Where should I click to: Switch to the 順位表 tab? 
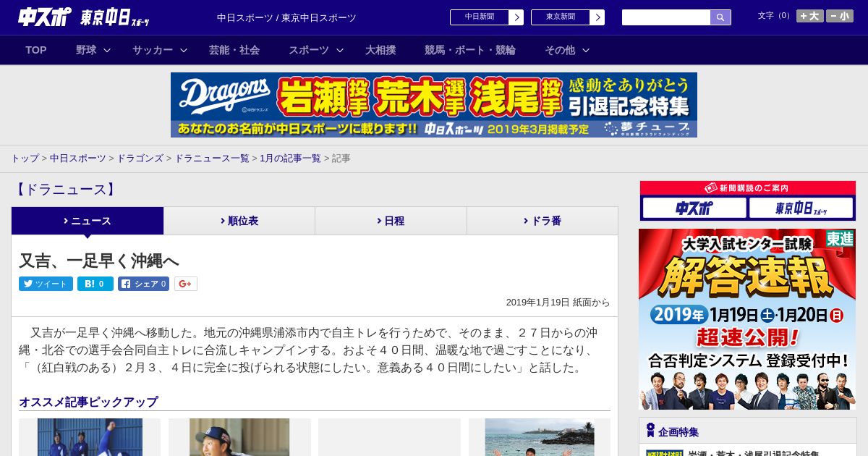coord(239,221)
